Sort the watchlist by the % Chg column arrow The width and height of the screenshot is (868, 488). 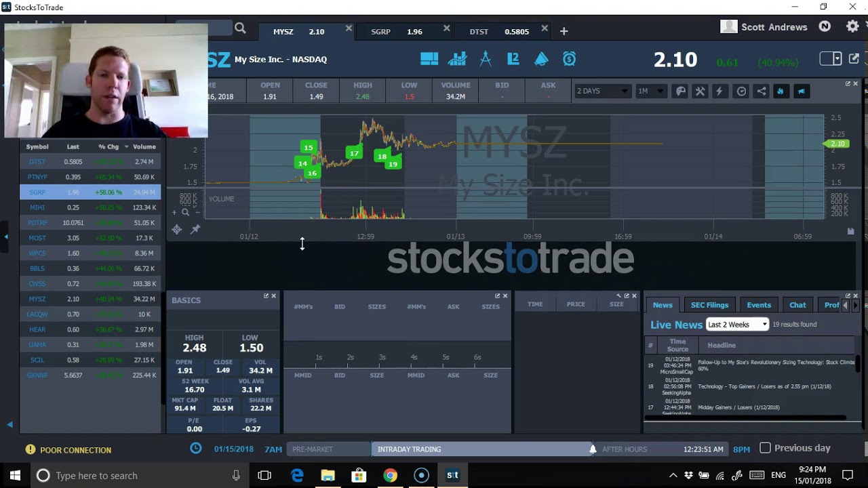[x=126, y=147]
